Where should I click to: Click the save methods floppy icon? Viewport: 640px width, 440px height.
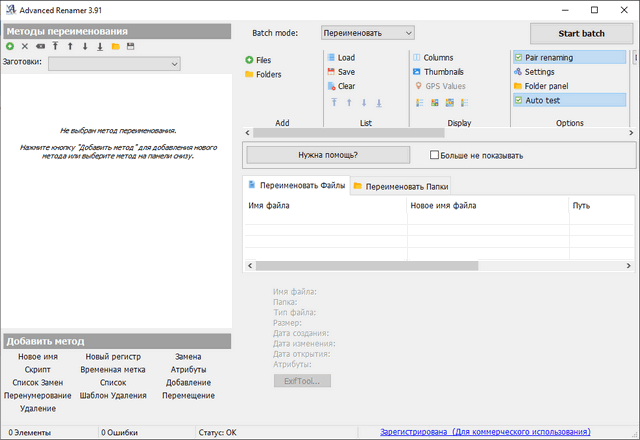pyautogui.click(x=130, y=47)
